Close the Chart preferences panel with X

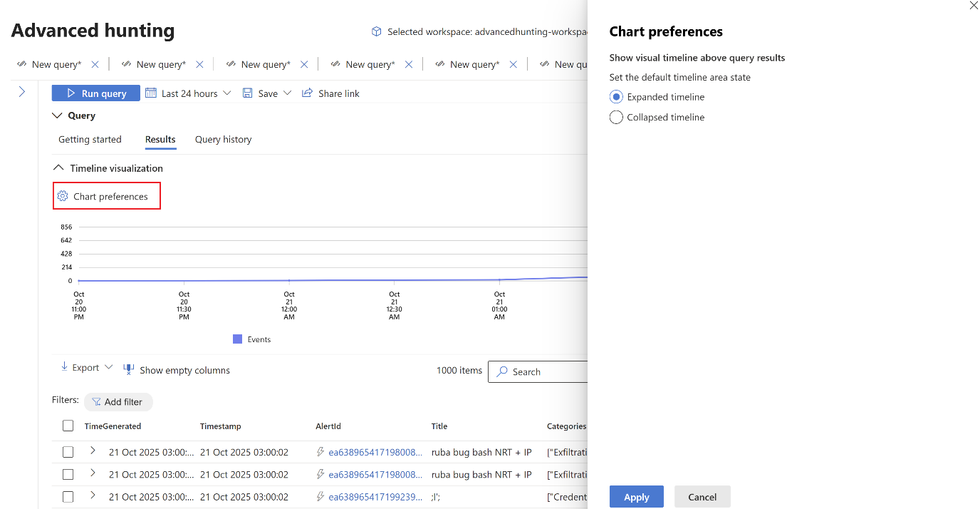tap(974, 5)
